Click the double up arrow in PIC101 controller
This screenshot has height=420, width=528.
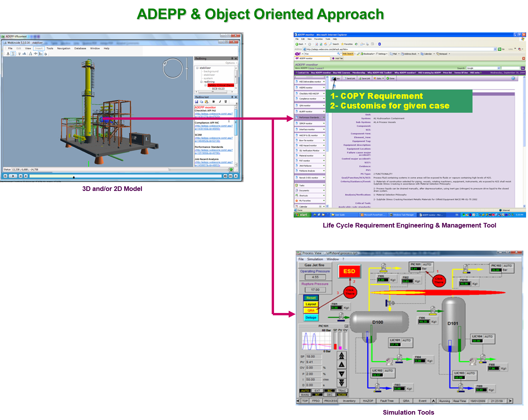point(341,356)
